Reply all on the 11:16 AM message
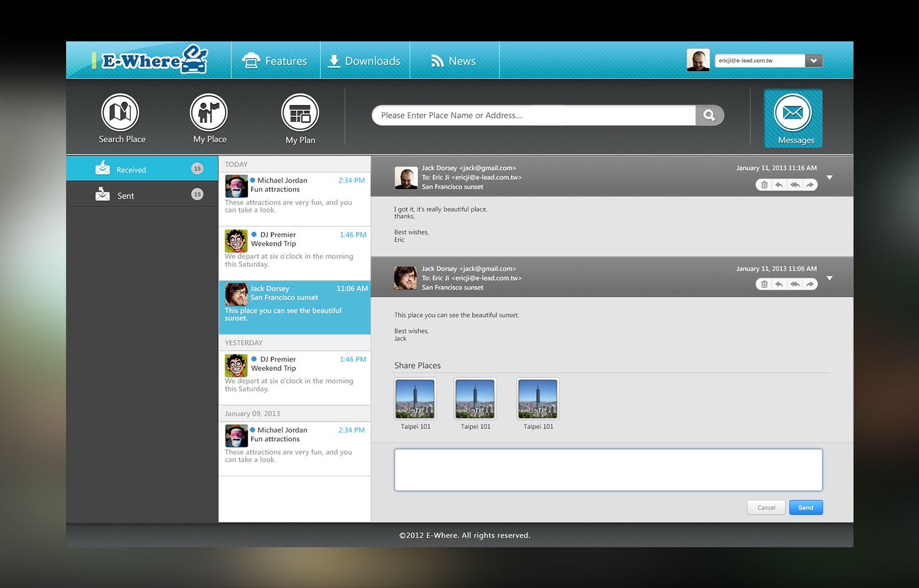 (x=795, y=185)
